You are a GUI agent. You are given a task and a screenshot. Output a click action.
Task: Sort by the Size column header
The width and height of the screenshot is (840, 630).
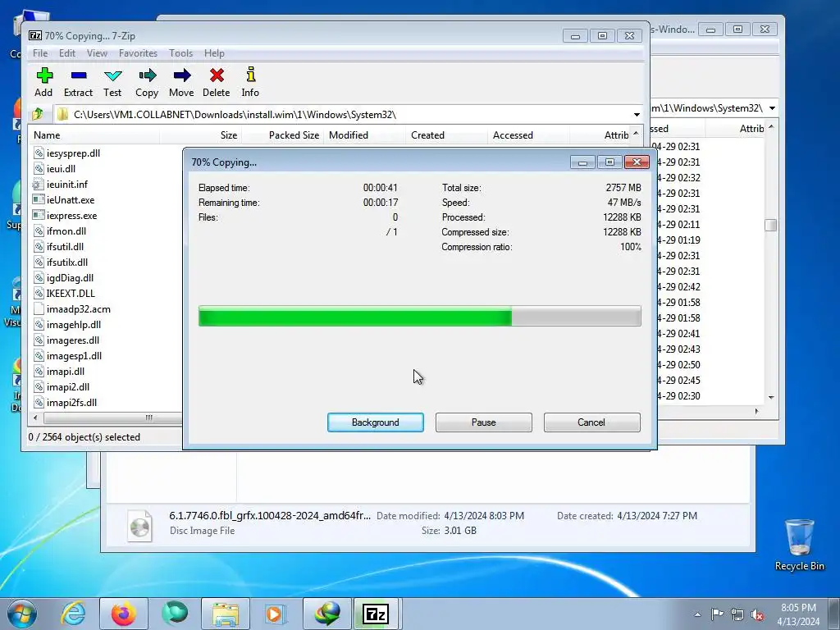200,135
